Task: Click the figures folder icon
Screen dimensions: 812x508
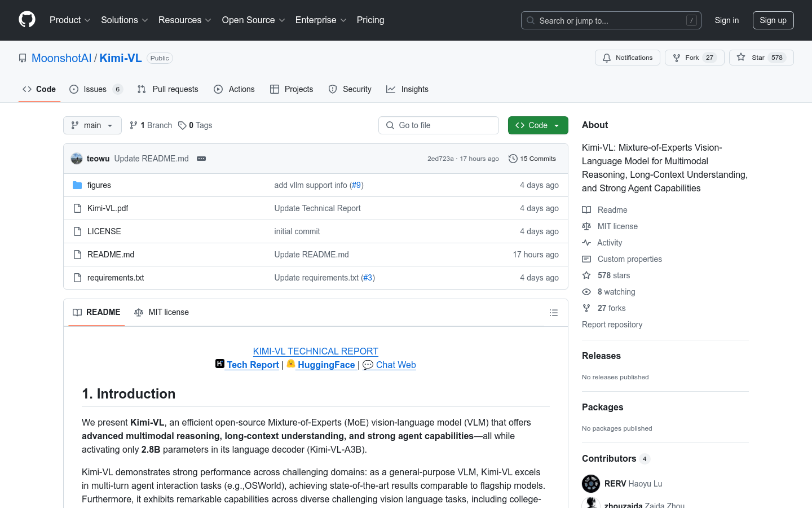Action: [77, 185]
